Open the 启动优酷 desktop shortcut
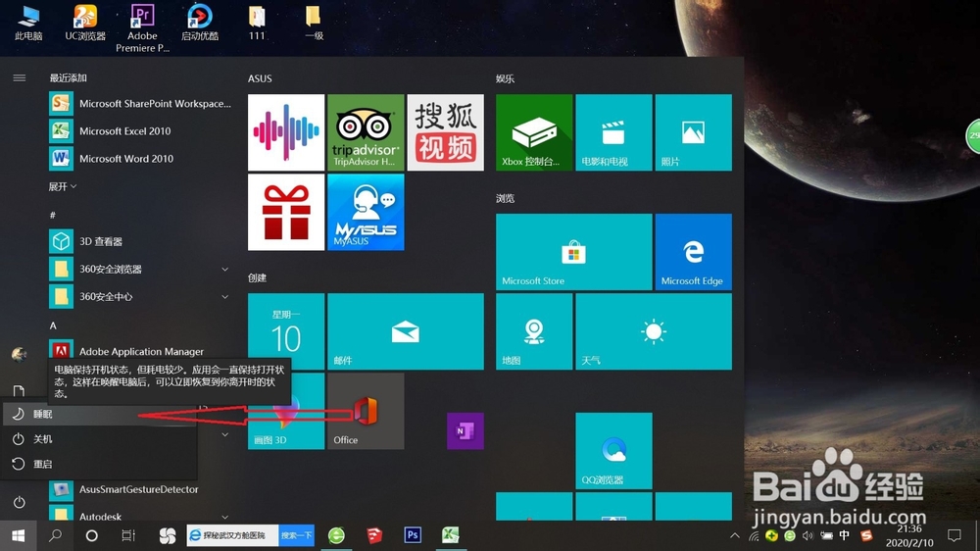The width and height of the screenshot is (980, 551). 199,23
